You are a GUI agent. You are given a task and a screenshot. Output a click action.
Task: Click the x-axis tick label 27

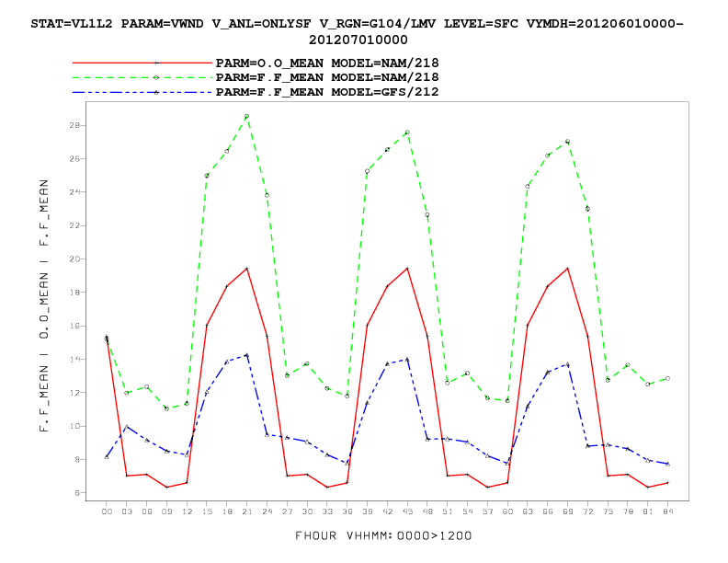[288, 511]
